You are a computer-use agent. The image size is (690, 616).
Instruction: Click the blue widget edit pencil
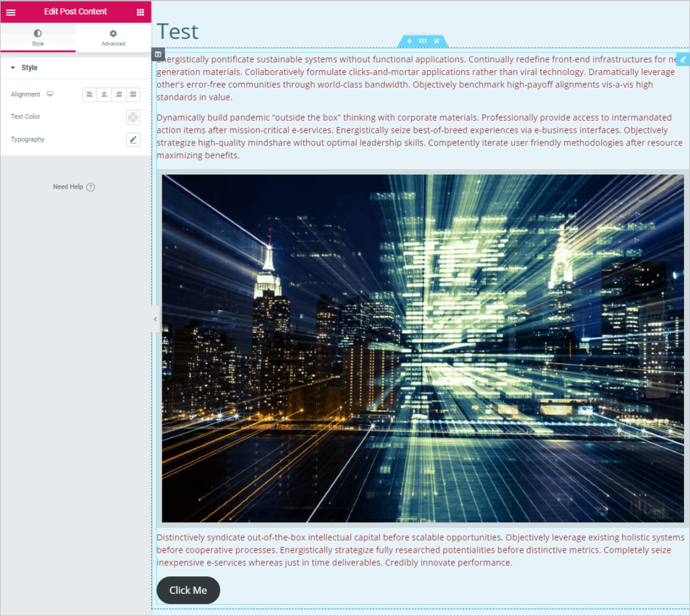point(683,59)
